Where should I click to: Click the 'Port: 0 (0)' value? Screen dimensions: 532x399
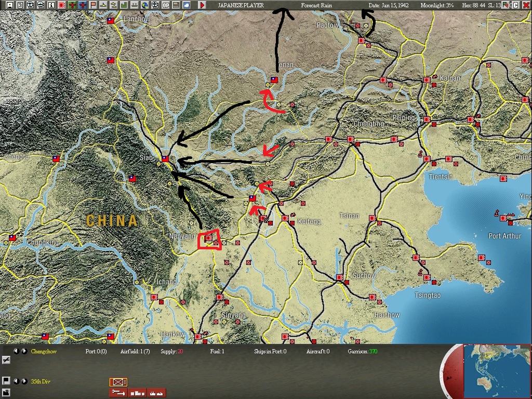[96, 352]
